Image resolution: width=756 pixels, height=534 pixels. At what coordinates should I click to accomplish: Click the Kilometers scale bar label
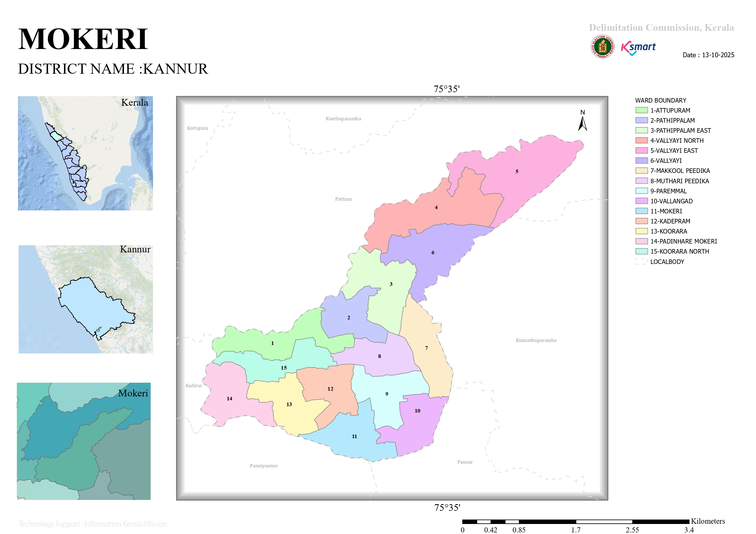point(708,521)
